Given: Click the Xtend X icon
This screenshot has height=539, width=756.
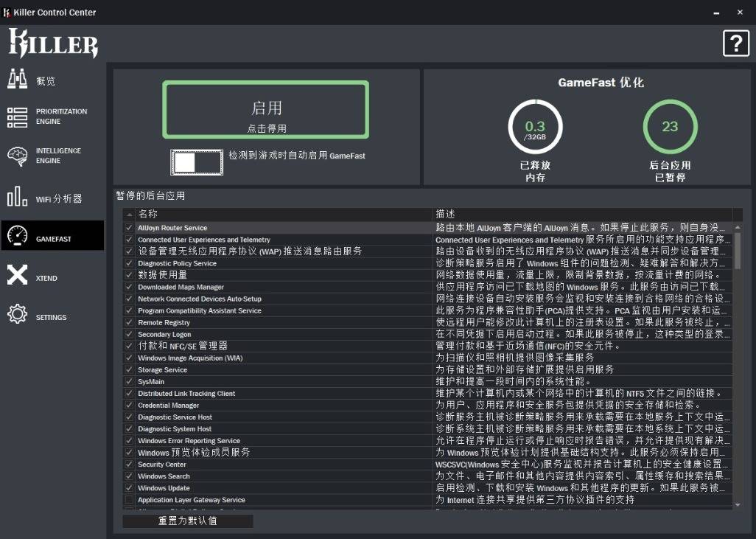Looking at the screenshot, I should (18, 275).
